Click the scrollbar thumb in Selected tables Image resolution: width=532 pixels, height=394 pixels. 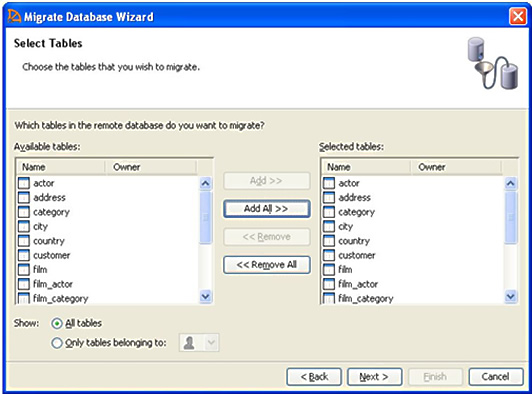pyautogui.click(x=511, y=217)
